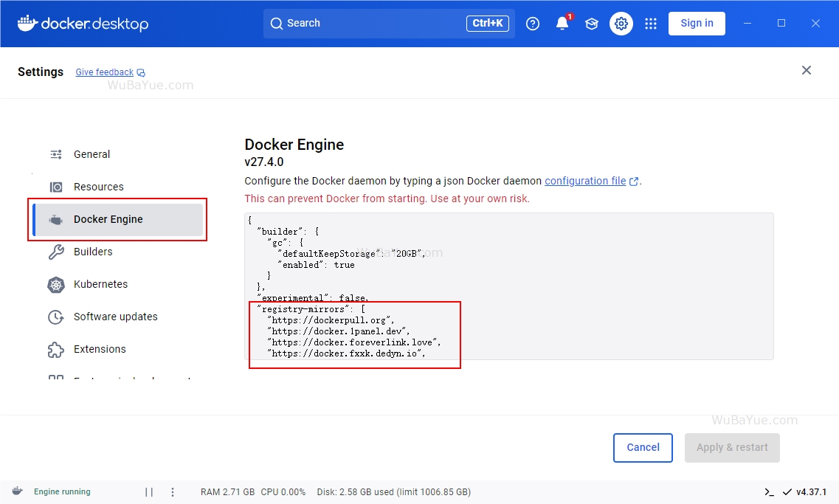
Task: Click the Ctrl+K shortcut badge
Action: coord(488,24)
